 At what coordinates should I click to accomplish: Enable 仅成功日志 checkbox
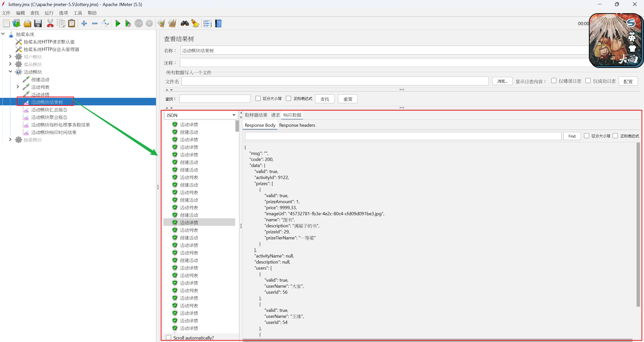coord(588,81)
